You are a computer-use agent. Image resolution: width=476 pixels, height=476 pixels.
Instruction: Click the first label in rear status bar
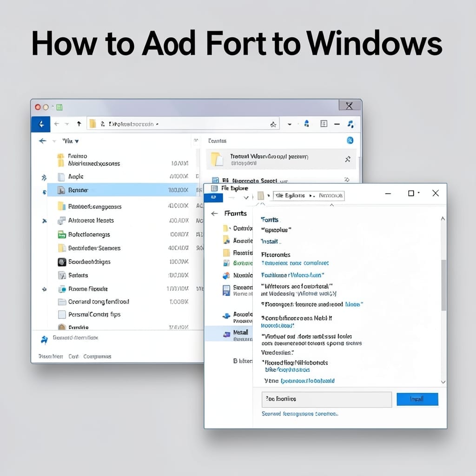pos(50,357)
